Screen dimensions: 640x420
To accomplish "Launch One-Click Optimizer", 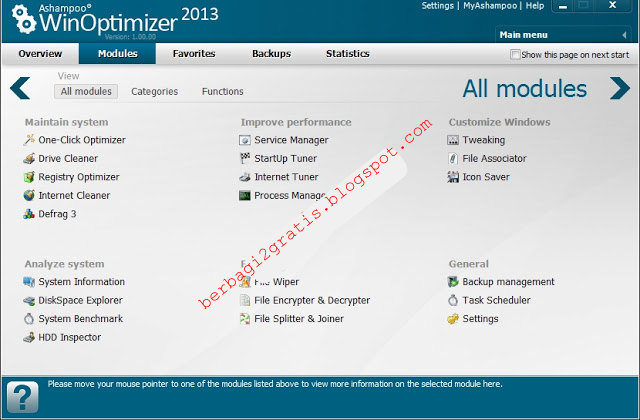I will pos(82,140).
